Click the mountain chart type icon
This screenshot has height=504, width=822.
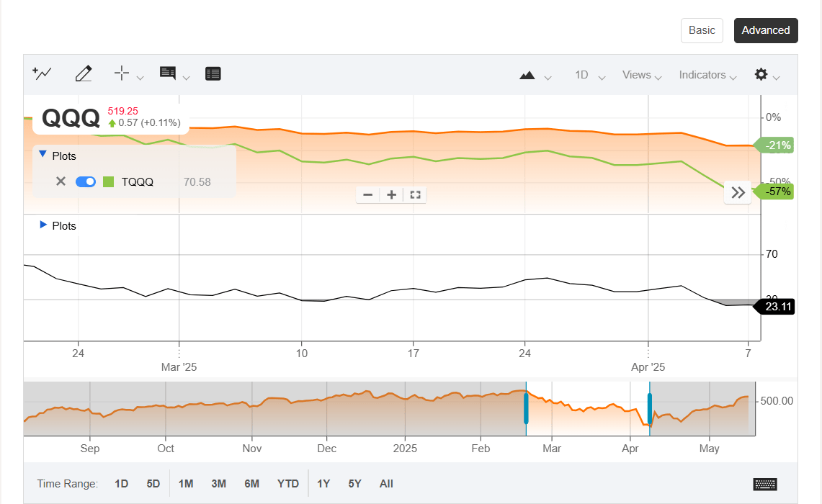click(527, 76)
